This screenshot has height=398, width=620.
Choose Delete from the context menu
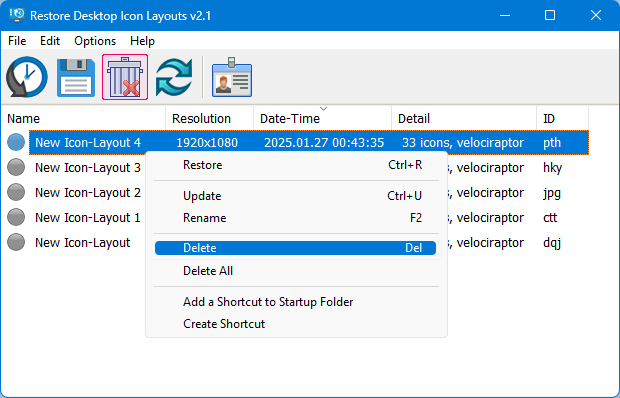pyautogui.click(x=295, y=248)
